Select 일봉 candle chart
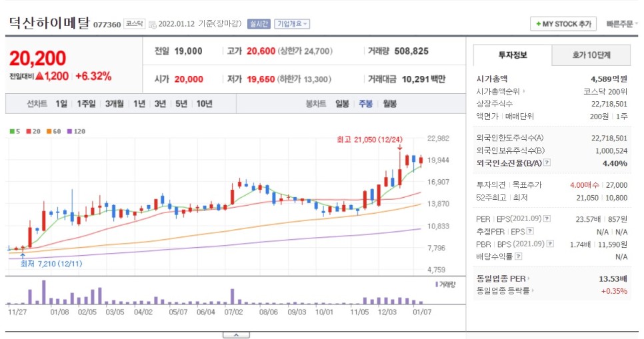Image resolution: width=644 pixels, height=339 pixels. 342,104
